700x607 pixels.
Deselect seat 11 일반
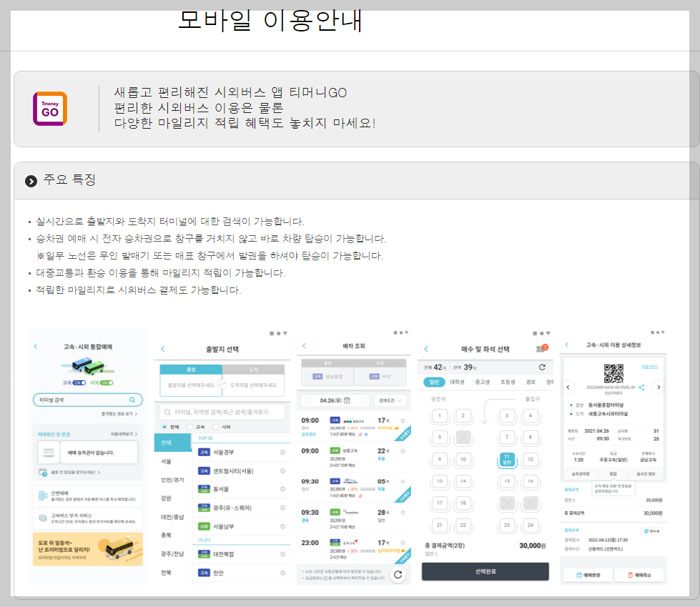click(507, 459)
